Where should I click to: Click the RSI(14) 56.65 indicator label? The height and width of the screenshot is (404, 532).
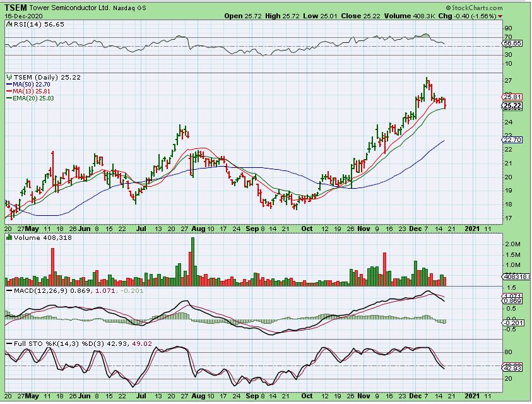(x=38, y=25)
